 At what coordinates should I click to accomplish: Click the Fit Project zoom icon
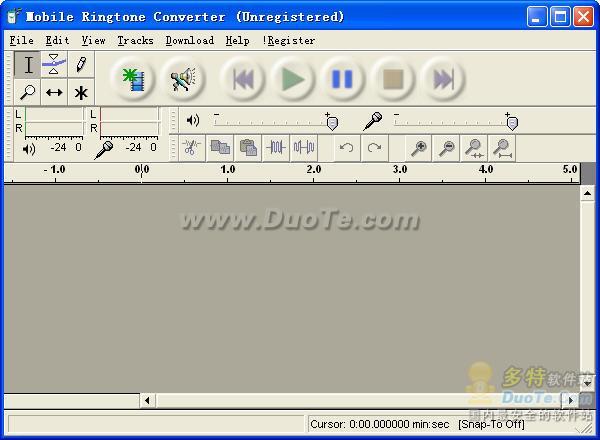point(502,147)
